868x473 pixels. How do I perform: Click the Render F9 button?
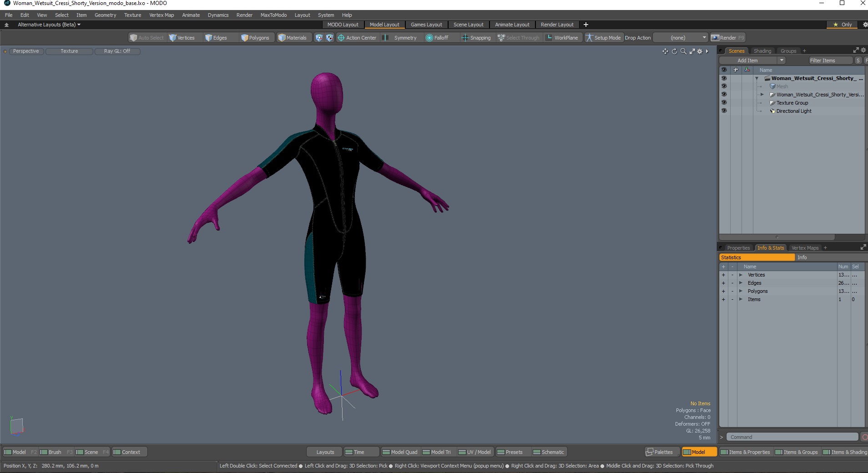[728, 38]
